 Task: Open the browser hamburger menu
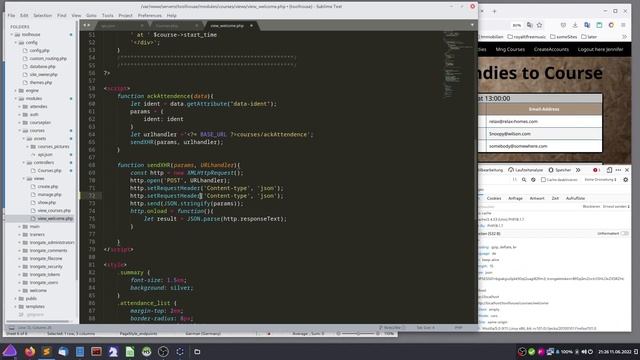click(x=623, y=25)
